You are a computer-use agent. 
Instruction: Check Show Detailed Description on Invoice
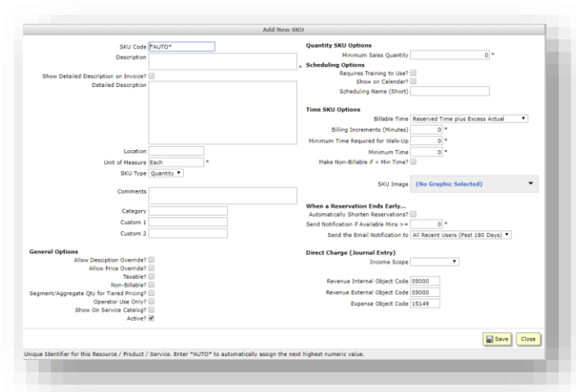[x=151, y=76]
